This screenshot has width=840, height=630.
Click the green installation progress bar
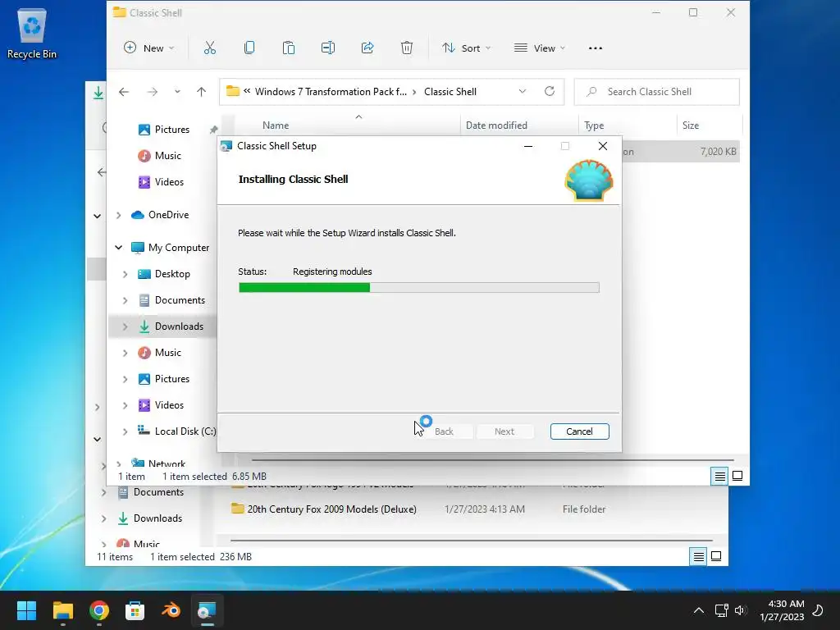coord(419,288)
